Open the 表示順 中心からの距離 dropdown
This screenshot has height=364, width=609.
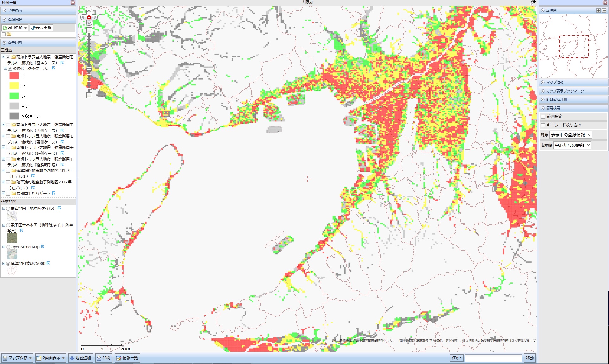click(x=572, y=145)
